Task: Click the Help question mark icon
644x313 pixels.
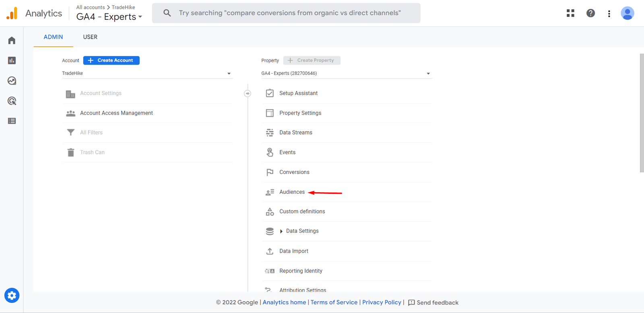Action: [590, 13]
